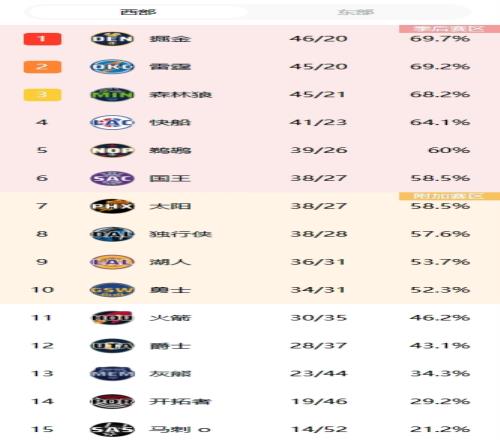Open the DEN Nuggets team logo

click(112, 39)
